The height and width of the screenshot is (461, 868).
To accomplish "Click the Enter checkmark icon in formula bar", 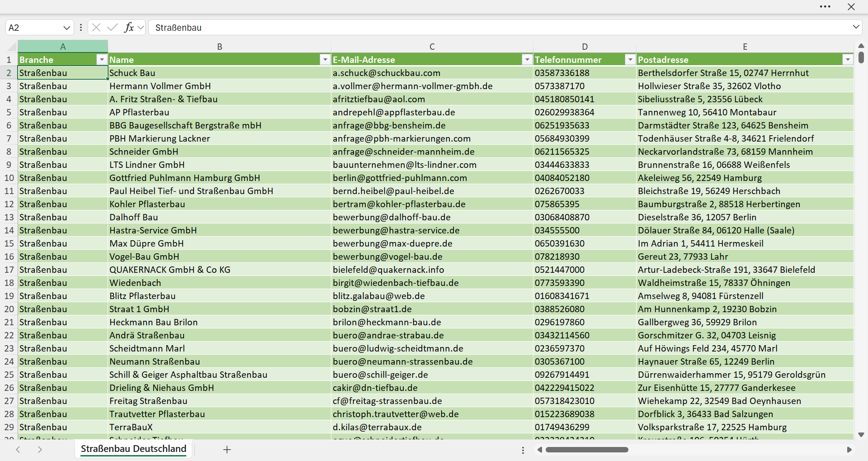I will [113, 28].
